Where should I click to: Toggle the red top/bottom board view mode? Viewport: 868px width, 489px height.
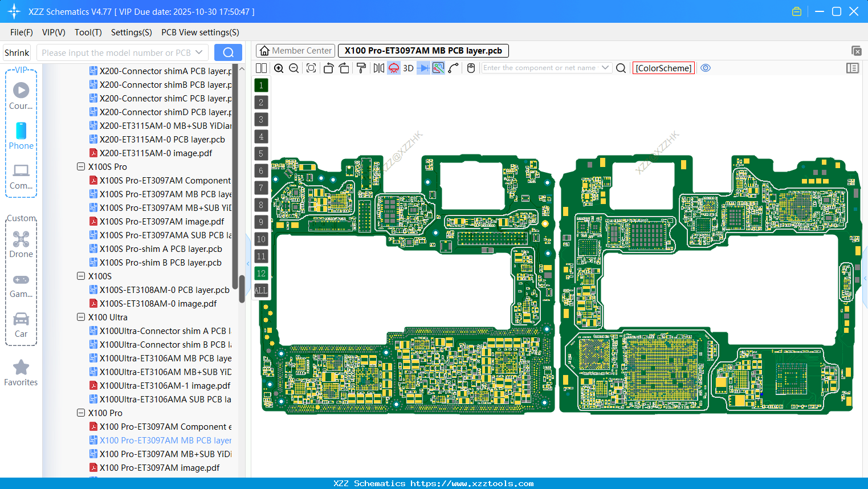(x=393, y=68)
